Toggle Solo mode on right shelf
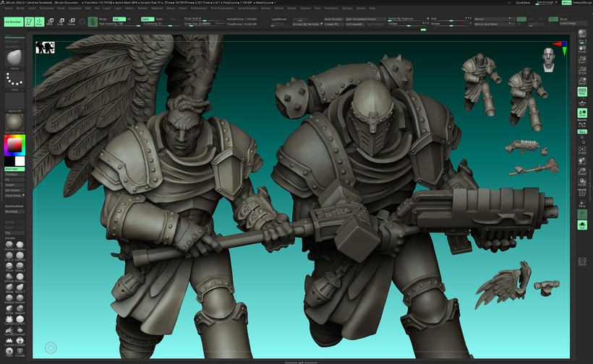Image resolution: width=593 pixels, height=364 pixels. 582,225
